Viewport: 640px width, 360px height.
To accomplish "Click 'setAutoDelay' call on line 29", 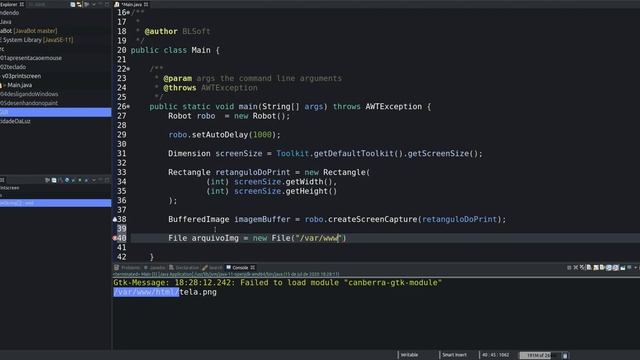I will [x=220, y=135].
